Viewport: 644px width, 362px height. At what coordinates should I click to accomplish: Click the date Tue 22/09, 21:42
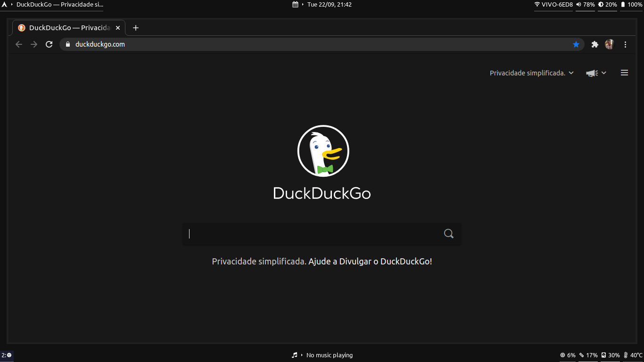click(330, 5)
